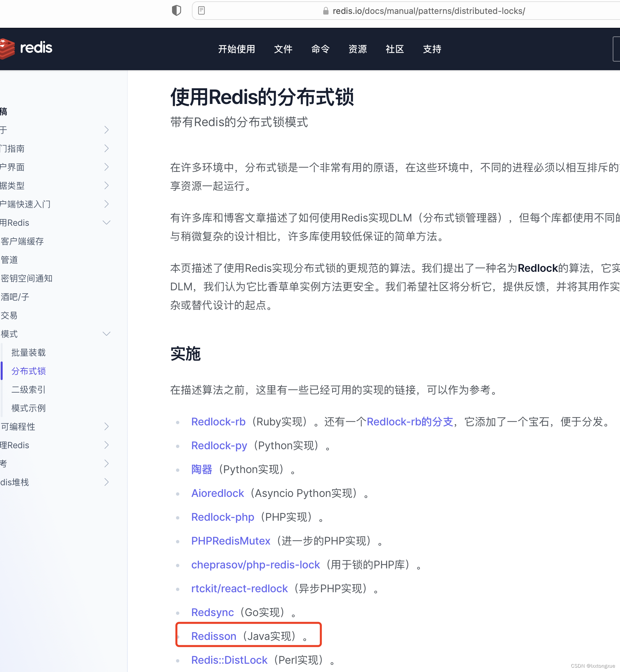620x672 pixels.
Task: Expand the 据类型 sidebar chevron
Action: coord(106,185)
